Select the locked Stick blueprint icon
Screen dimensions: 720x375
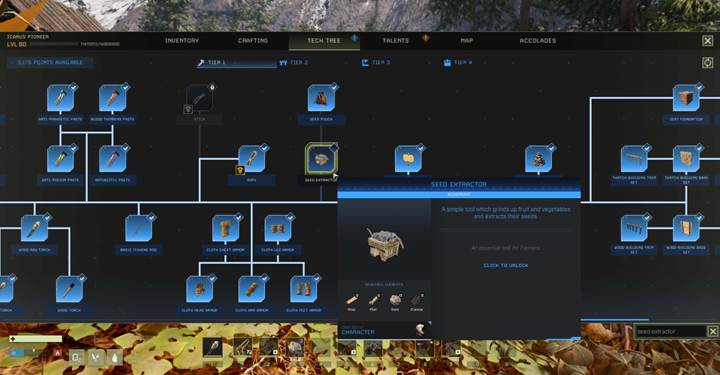click(199, 97)
